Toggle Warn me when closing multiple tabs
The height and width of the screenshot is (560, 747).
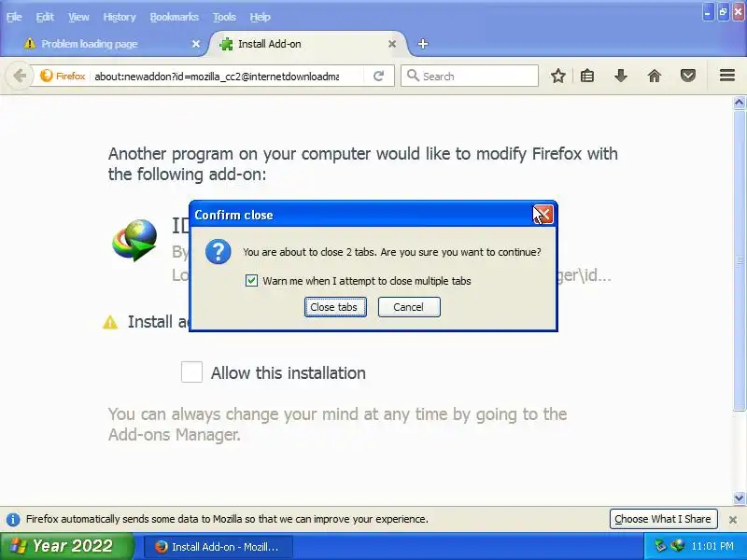(x=251, y=281)
